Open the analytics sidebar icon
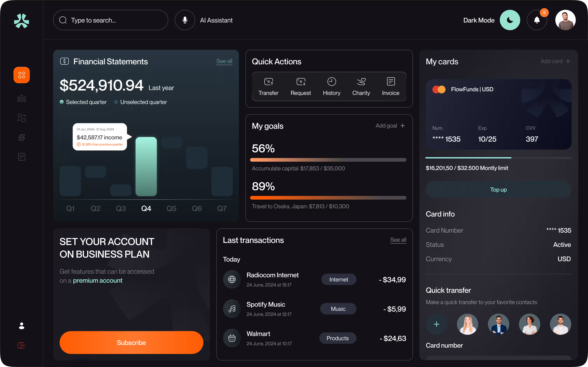The width and height of the screenshot is (588, 367). coord(21,99)
